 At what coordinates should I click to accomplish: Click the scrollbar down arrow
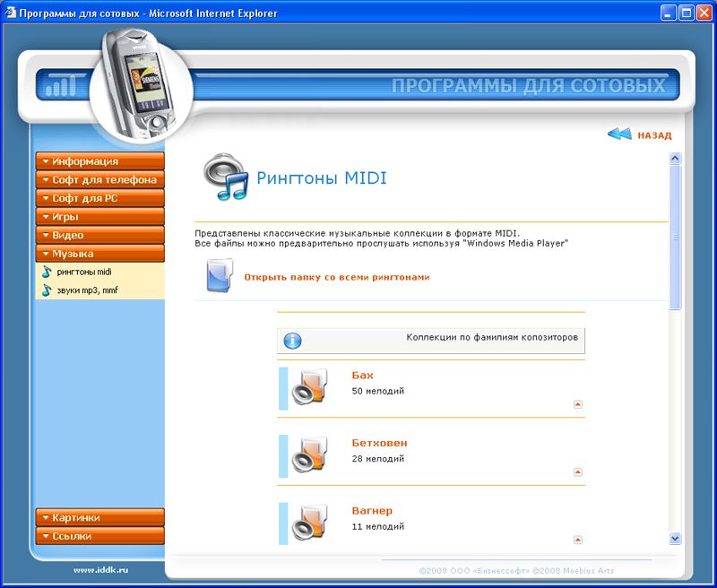tap(676, 538)
